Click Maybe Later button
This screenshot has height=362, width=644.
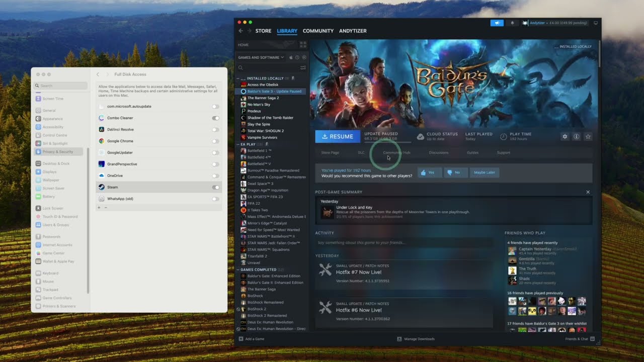tap(485, 172)
